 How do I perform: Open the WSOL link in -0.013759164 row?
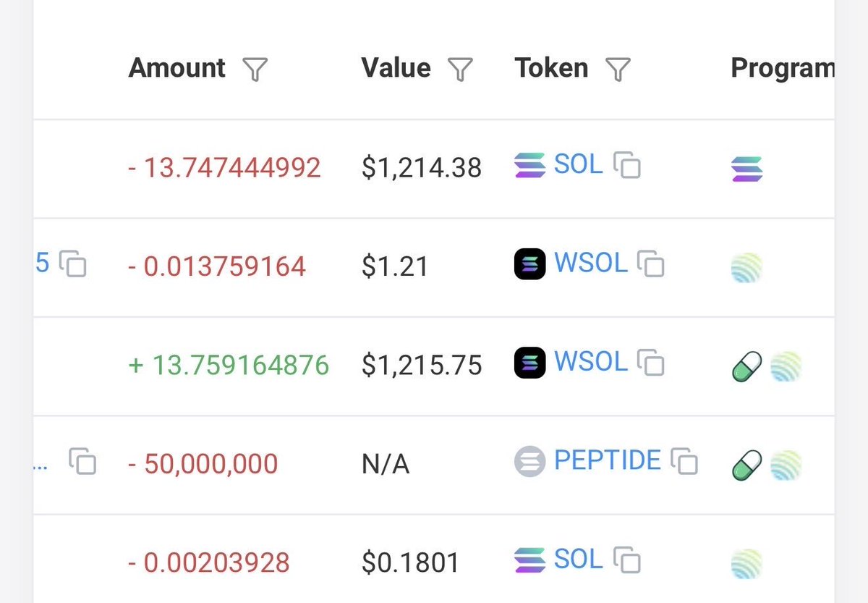click(591, 263)
